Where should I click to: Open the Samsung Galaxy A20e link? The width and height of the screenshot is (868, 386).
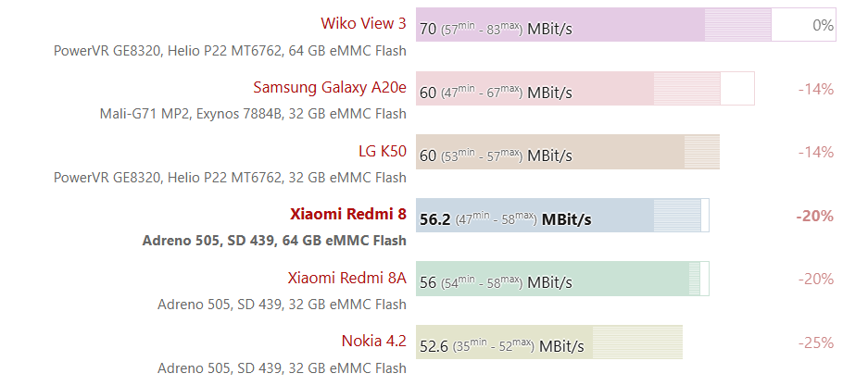[x=329, y=87]
